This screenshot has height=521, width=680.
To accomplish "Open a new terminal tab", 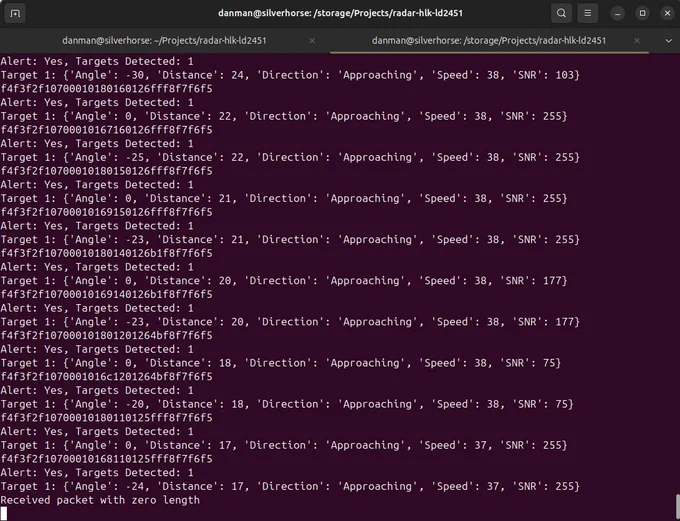I will coord(15,13).
